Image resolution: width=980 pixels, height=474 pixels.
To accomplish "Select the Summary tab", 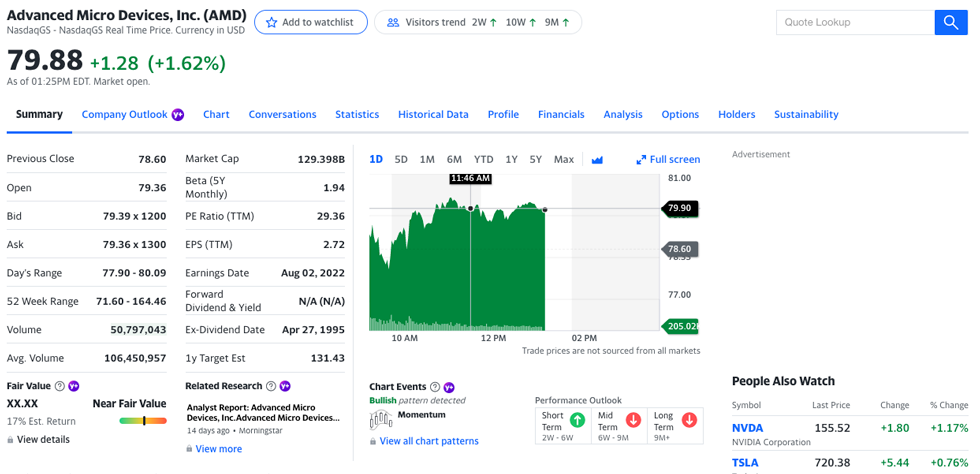I will (x=39, y=114).
